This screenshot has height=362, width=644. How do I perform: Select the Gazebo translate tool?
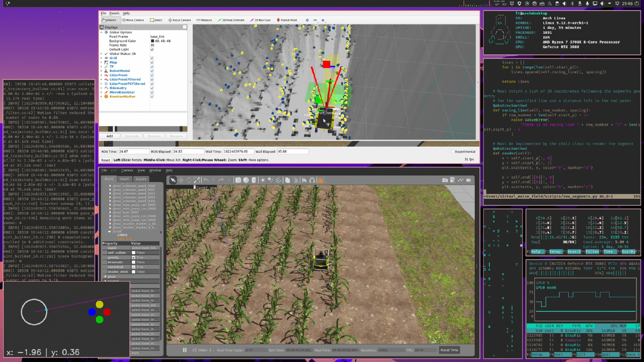point(181,180)
